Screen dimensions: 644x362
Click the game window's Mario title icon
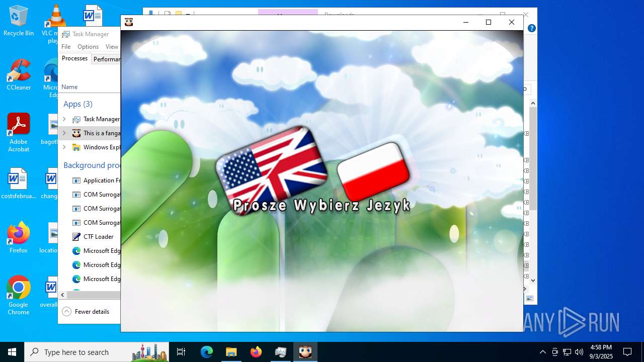129,22
